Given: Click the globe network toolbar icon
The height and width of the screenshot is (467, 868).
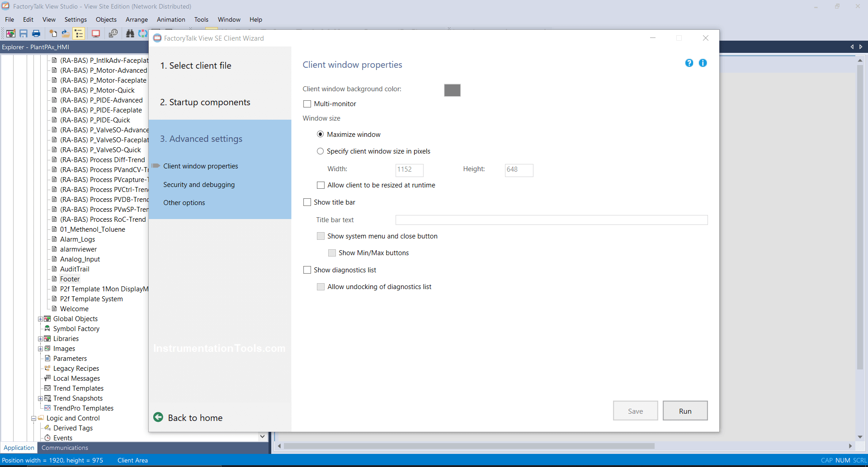Looking at the screenshot, I should pyautogui.click(x=113, y=33).
